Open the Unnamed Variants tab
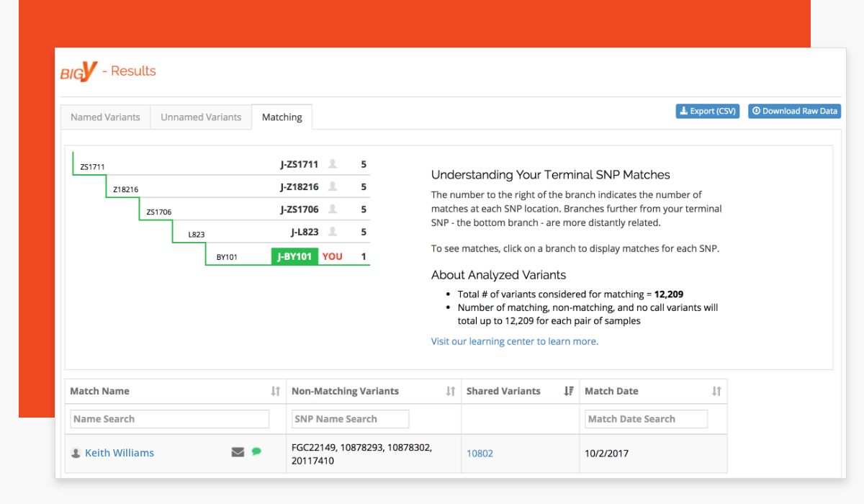The width and height of the screenshot is (864, 504). [x=201, y=117]
